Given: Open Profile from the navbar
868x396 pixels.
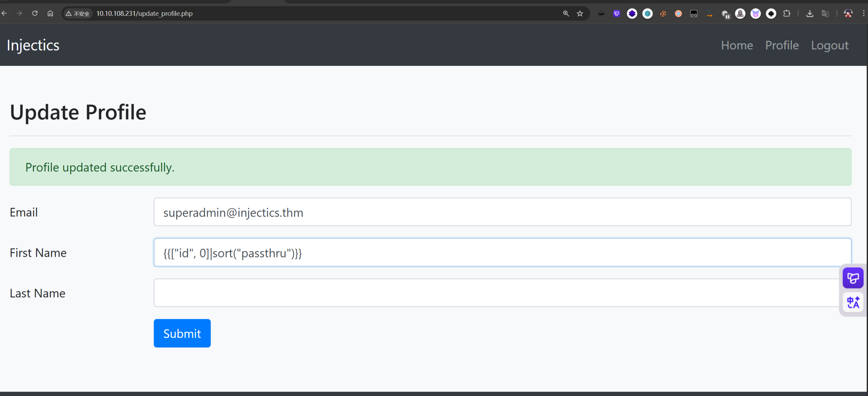Looking at the screenshot, I should pyautogui.click(x=782, y=45).
